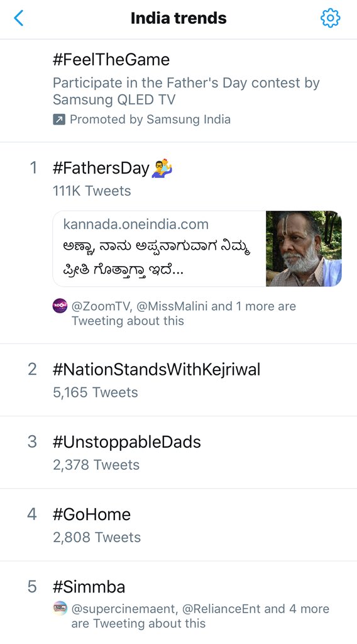357x644 pixels.
Task: Open the #Simmba trending hashtag
Action: (x=178, y=602)
